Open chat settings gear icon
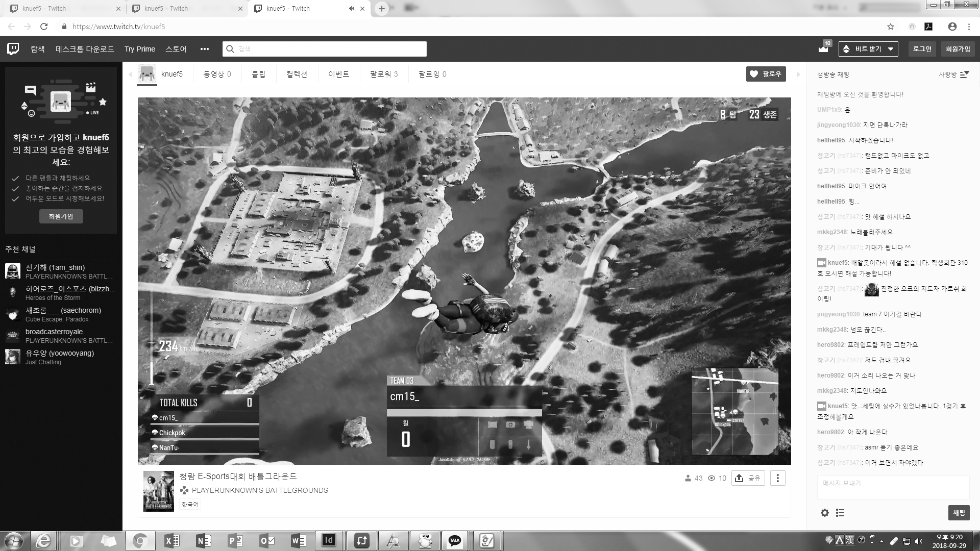Image resolution: width=980 pixels, height=551 pixels. pos(825,513)
